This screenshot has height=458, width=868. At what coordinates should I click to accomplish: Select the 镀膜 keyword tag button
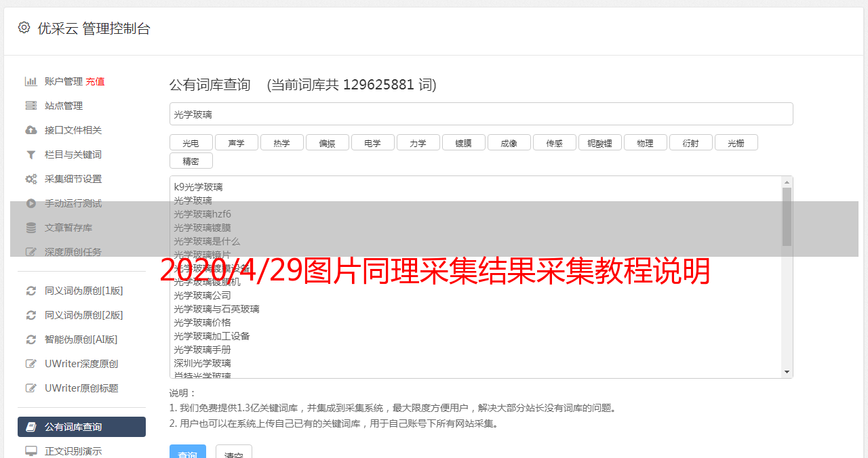pyautogui.click(x=464, y=142)
